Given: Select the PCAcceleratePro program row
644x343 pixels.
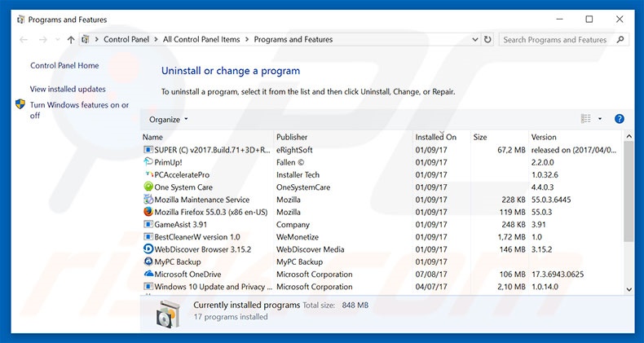Looking at the screenshot, I should pyautogui.click(x=382, y=175).
